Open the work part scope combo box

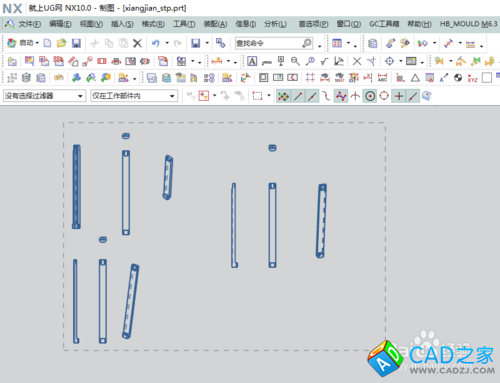pyautogui.click(x=134, y=96)
